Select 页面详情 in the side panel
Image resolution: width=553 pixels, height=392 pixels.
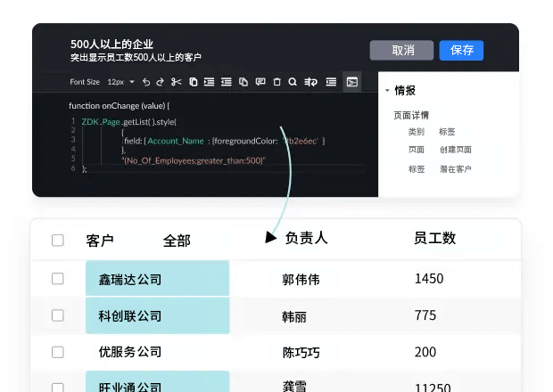pyautogui.click(x=411, y=115)
